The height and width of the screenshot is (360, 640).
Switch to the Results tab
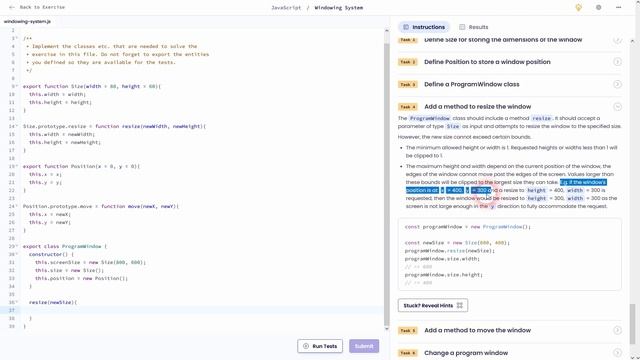tap(473, 27)
